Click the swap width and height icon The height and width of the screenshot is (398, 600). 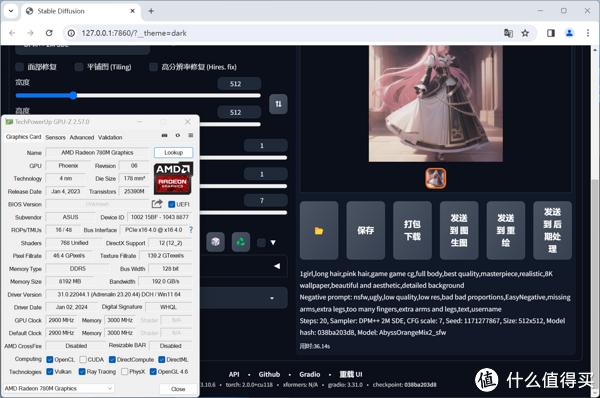click(278, 104)
